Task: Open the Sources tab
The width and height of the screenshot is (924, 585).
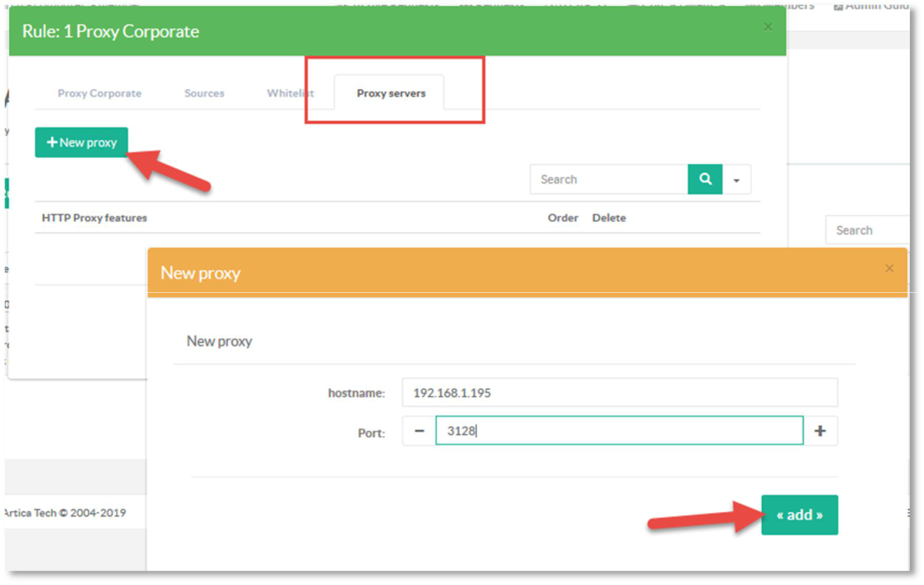Action: [204, 94]
